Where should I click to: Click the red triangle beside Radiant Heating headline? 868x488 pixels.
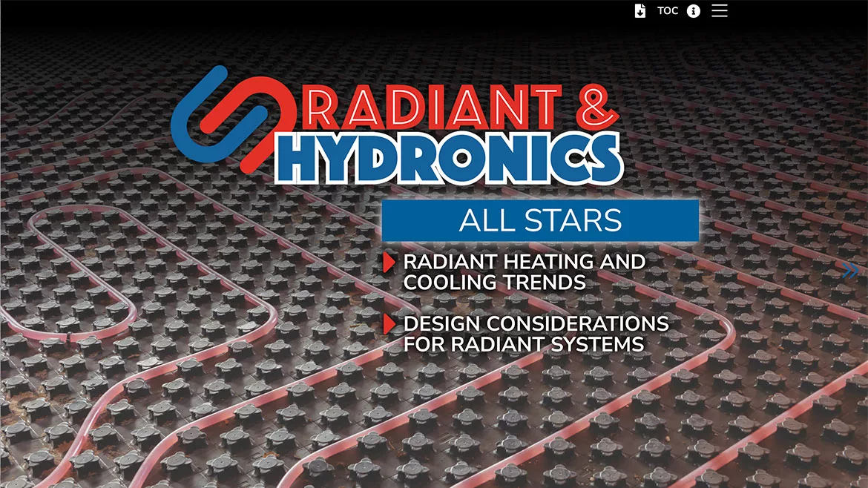pyautogui.click(x=389, y=263)
